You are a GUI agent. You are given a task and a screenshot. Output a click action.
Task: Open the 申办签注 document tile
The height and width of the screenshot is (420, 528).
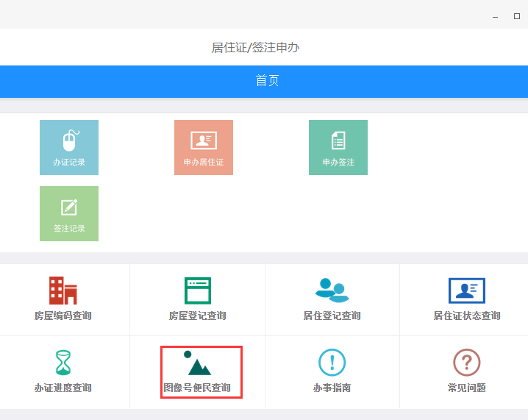338,148
